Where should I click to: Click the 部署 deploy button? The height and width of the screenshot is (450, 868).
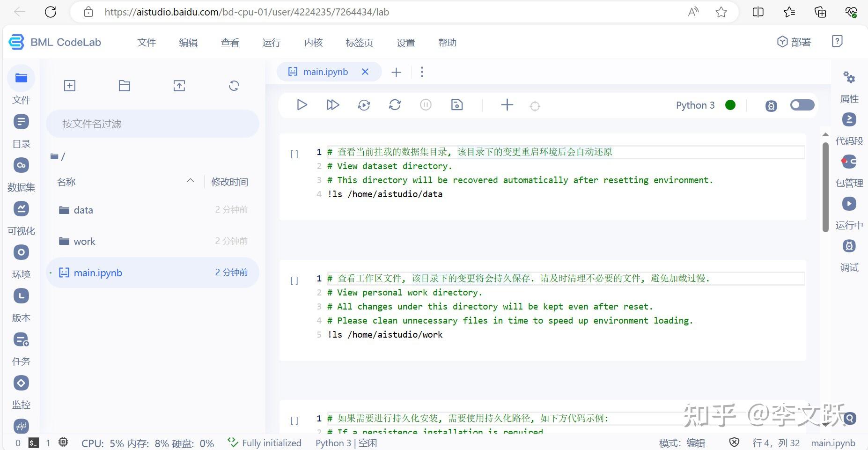coord(794,42)
